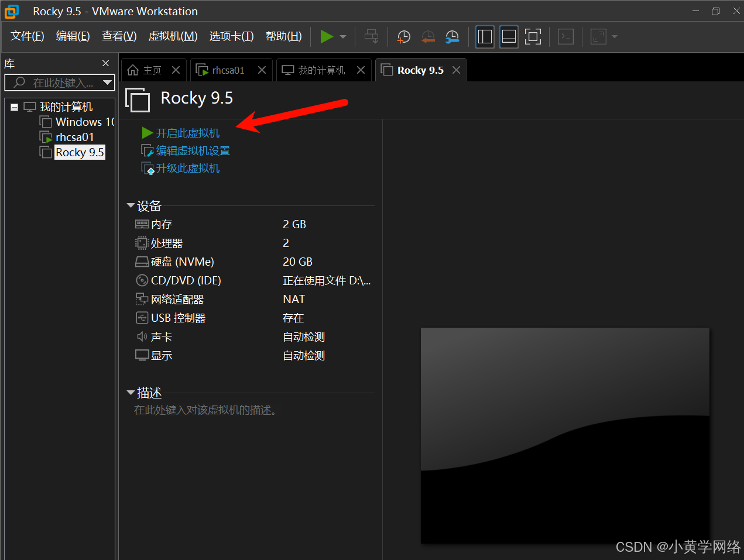Click the VM screen preview thumbnail

pos(565,435)
